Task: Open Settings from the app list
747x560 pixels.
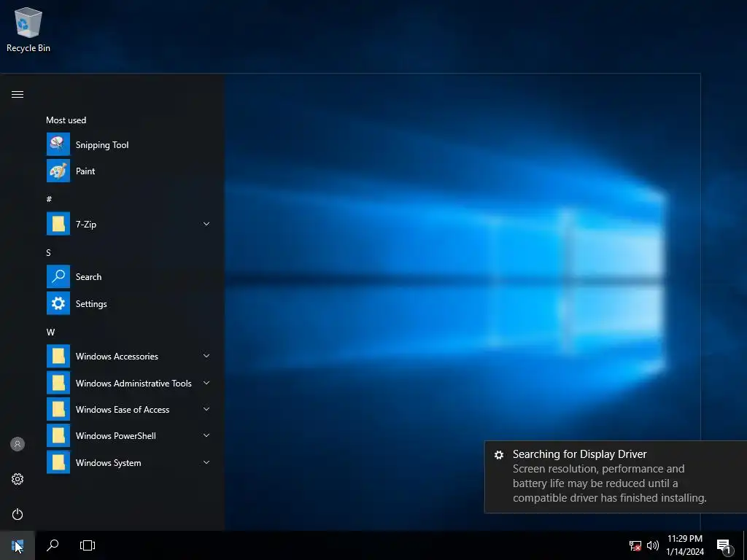Action: [x=58, y=303]
